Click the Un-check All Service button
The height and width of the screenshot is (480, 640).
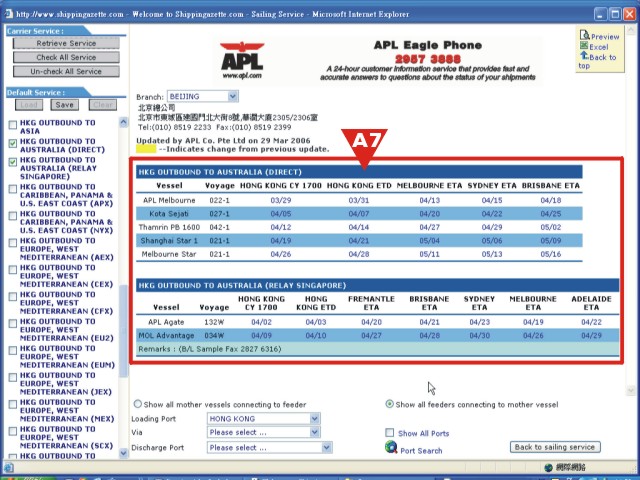pos(66,72)
